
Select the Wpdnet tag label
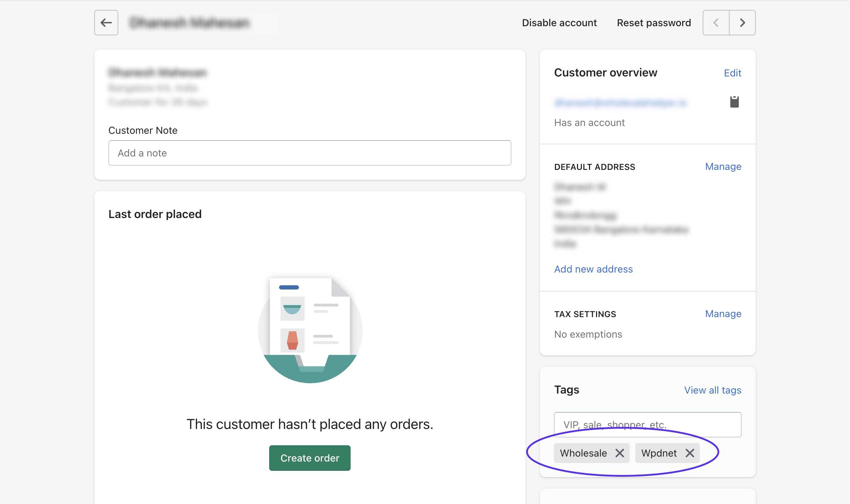coord(659,453)
